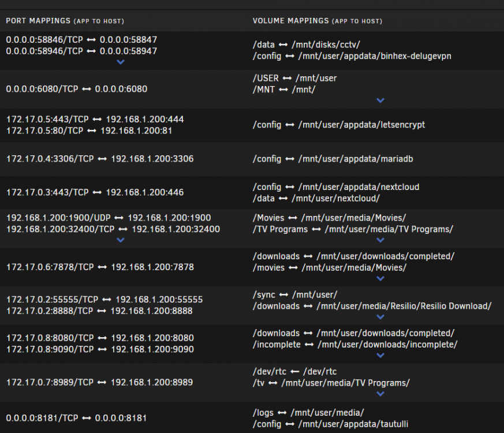The width and height of the screenshot is (504, 433).
Task: Click volume mapping /sync ↔ /mnt/user/
Action: click(x=295, y=295)
